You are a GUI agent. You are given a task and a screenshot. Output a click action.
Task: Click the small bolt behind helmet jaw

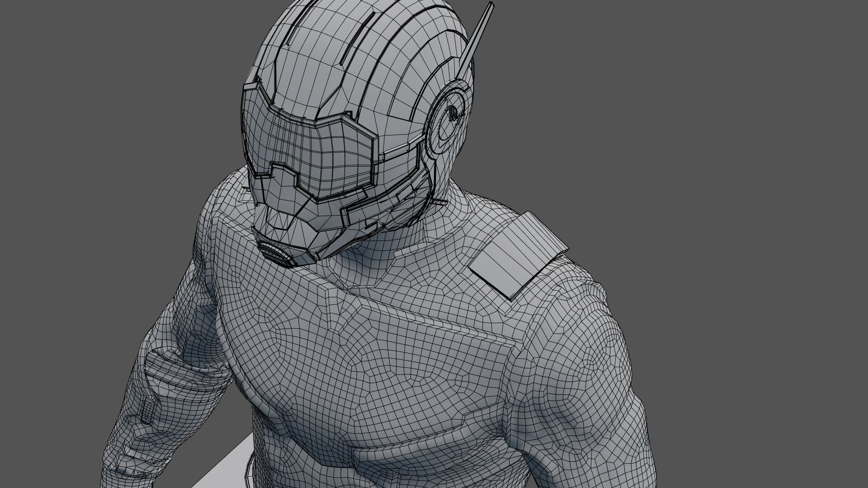pyautogui.click(x=439, y=202)
